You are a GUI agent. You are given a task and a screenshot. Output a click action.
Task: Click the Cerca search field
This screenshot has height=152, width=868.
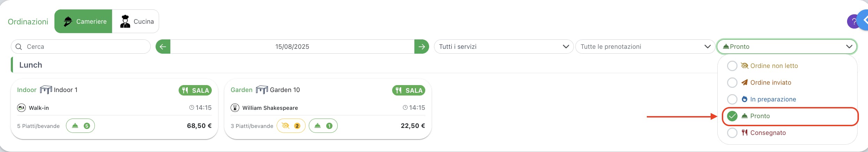pos(81,47)
